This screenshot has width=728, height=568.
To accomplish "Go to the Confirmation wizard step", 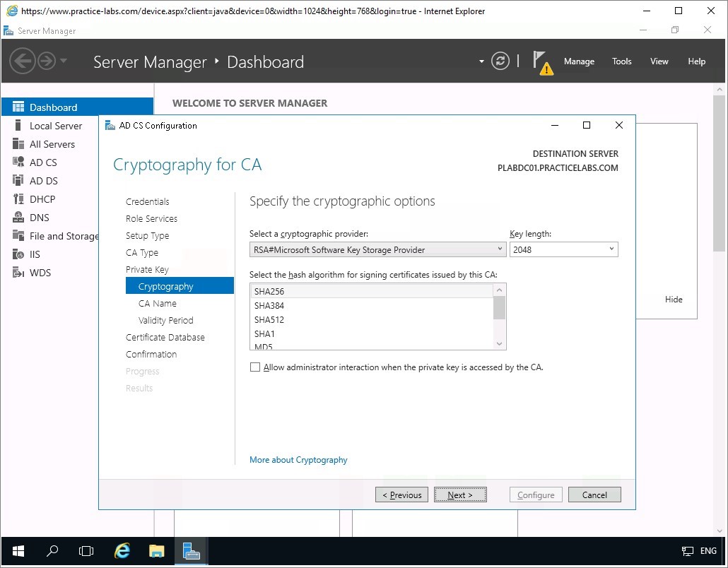I will [151, 355].
